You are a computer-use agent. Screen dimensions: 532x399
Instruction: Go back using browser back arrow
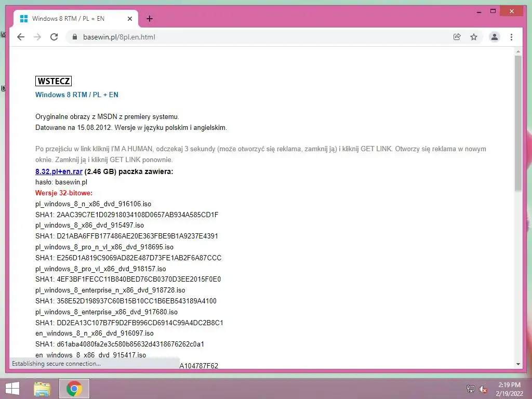21,37
